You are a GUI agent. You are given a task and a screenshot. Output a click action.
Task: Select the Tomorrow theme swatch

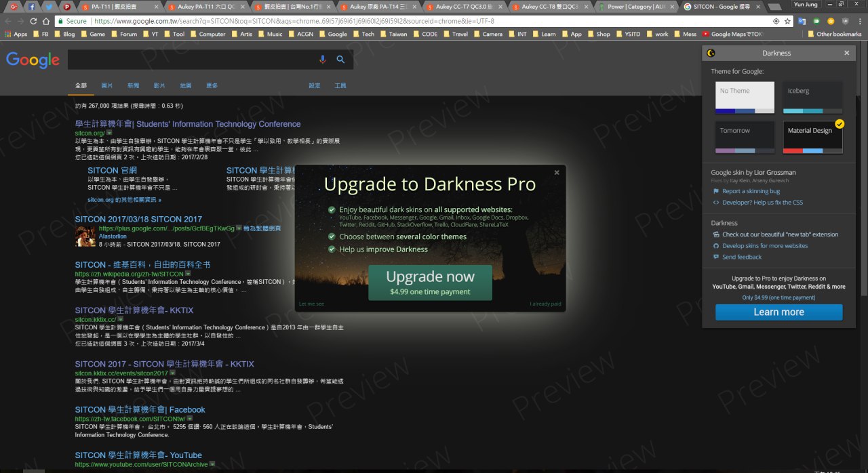click(x=745, y=137)
